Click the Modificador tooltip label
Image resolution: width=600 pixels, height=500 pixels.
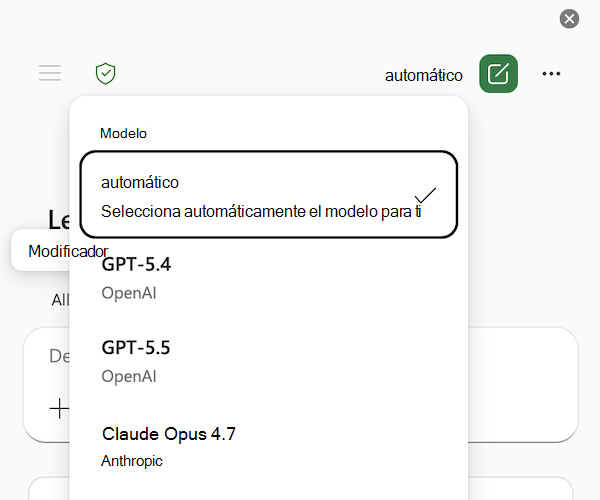pyautogui.click(x=68, y=251)
